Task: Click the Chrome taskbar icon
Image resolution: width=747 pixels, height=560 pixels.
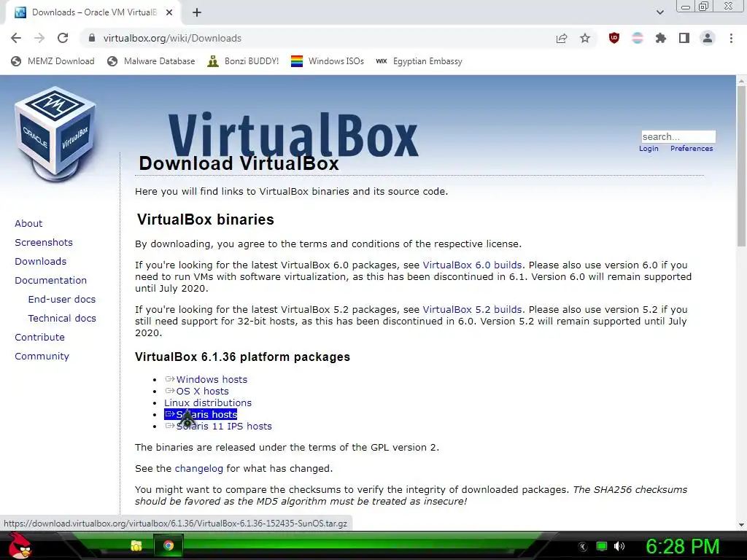Action: (169, 545)
